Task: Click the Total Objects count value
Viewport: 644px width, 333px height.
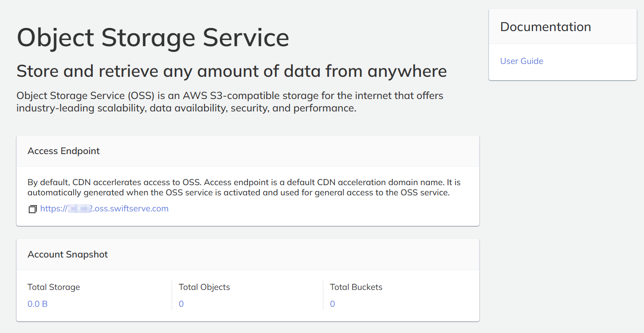Action: 181,304
